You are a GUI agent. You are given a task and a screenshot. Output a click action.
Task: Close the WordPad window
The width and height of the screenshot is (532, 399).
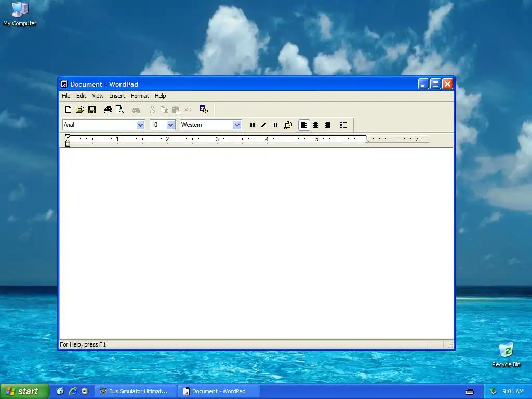click(447, 84)
